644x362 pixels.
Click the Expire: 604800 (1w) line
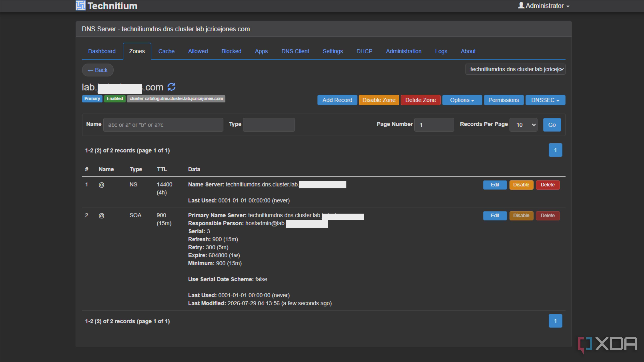[x=214, y=255]
